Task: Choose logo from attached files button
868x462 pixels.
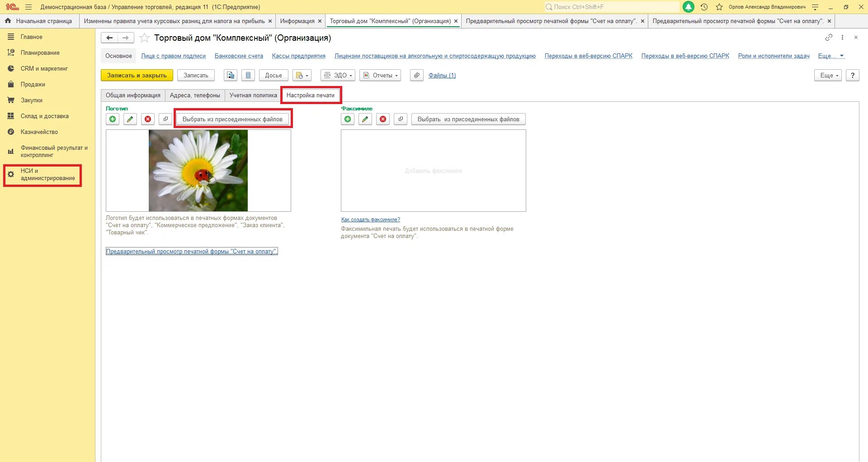Action: coord(232,119)
